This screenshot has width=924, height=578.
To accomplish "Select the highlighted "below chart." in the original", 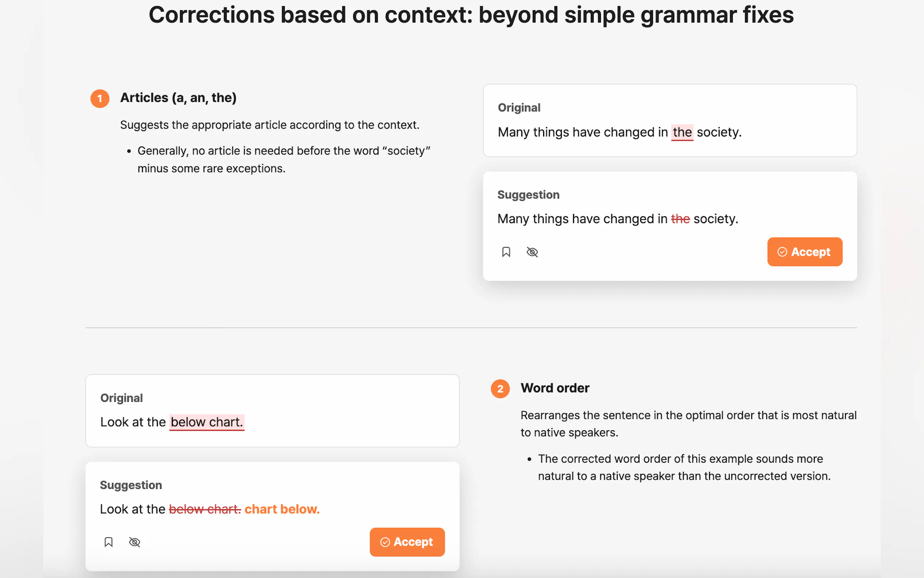I will tap(206, 422).
